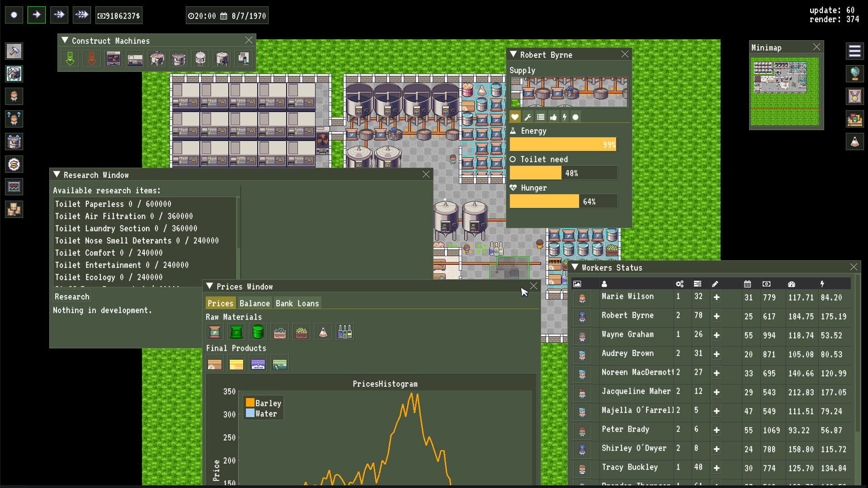
Task: Collapse the Prices Window with disclosure triangle
Action: tap(209, 286)
